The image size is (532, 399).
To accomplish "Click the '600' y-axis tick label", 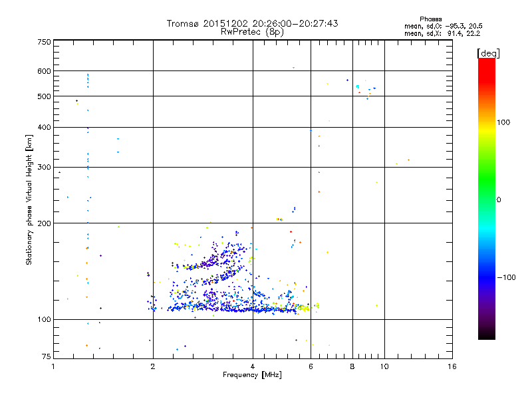I will point(44,71).
